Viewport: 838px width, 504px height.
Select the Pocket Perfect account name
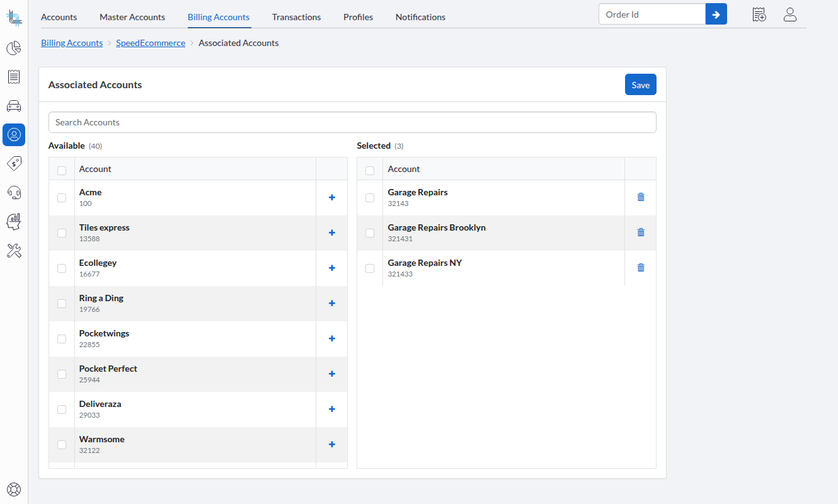tap(108, 369)
